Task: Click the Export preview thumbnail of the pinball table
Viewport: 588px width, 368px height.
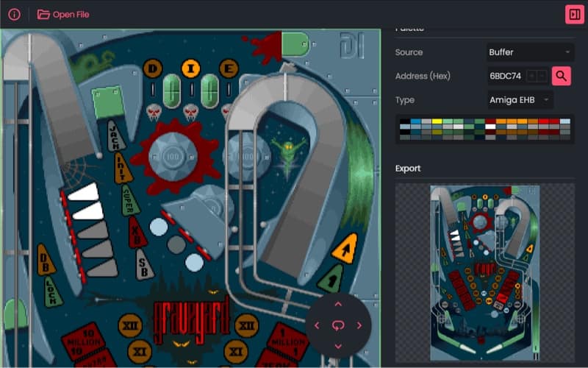Action: 485,272
